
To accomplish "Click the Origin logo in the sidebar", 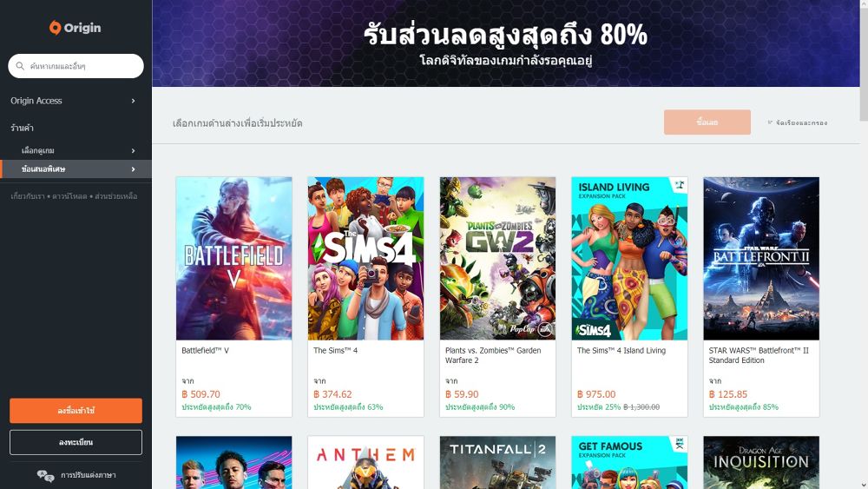I will pyautogui.click(x=76, y=28).
